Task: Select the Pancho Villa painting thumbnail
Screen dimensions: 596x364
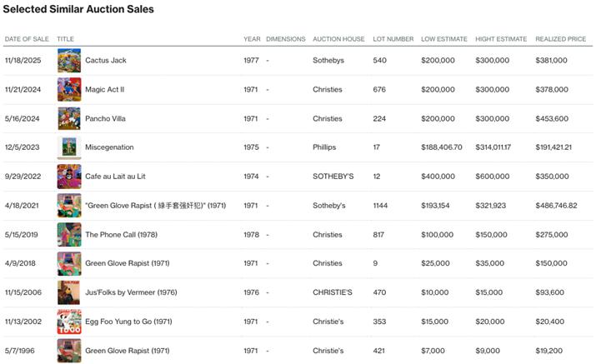Action: 68,118
